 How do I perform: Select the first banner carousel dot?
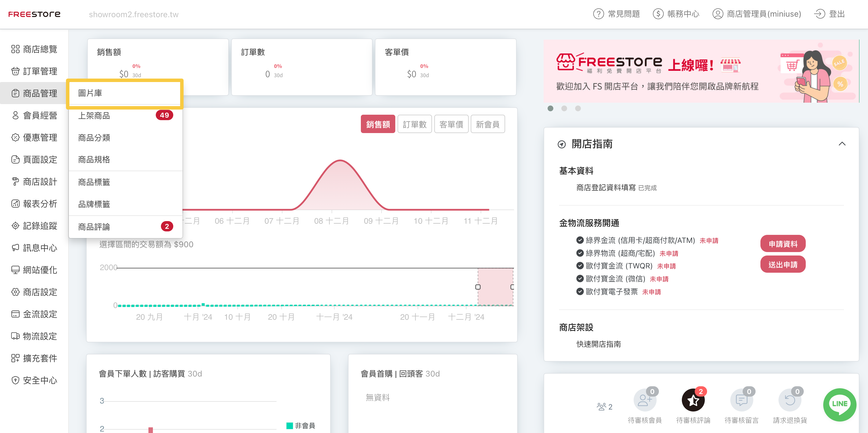click(x=550, y=108)
